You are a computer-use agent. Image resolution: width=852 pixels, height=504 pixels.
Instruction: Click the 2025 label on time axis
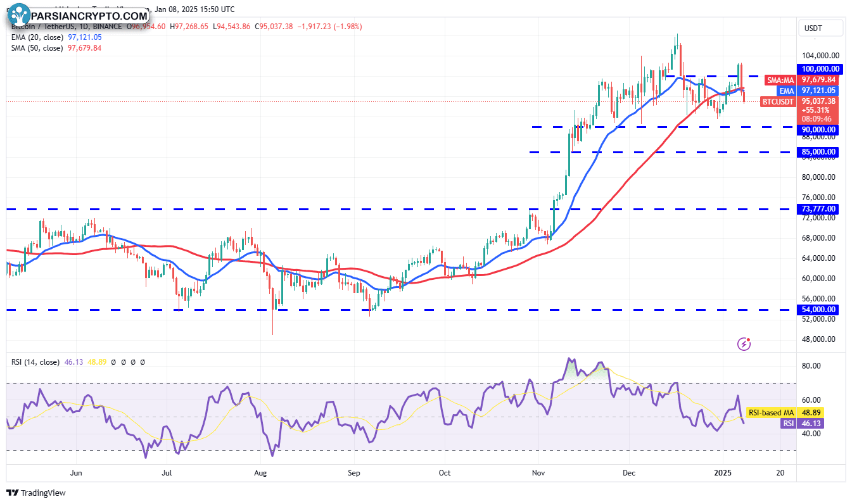click(x=722, y=473)
